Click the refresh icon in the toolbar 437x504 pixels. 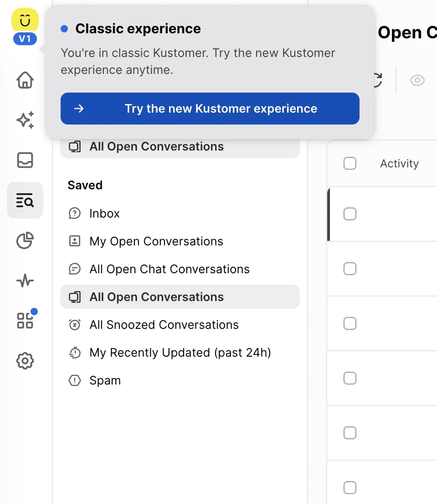click(x=378, y=80)
